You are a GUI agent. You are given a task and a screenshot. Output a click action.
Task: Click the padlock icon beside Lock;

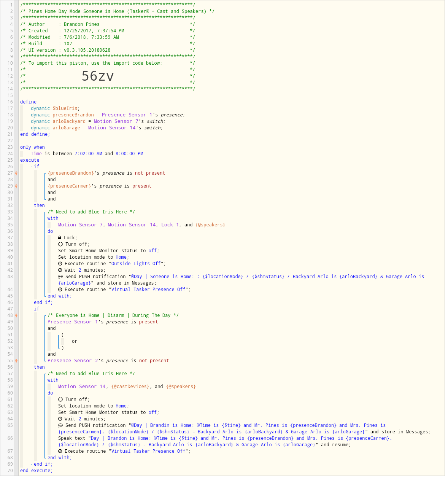click(60, 238)
